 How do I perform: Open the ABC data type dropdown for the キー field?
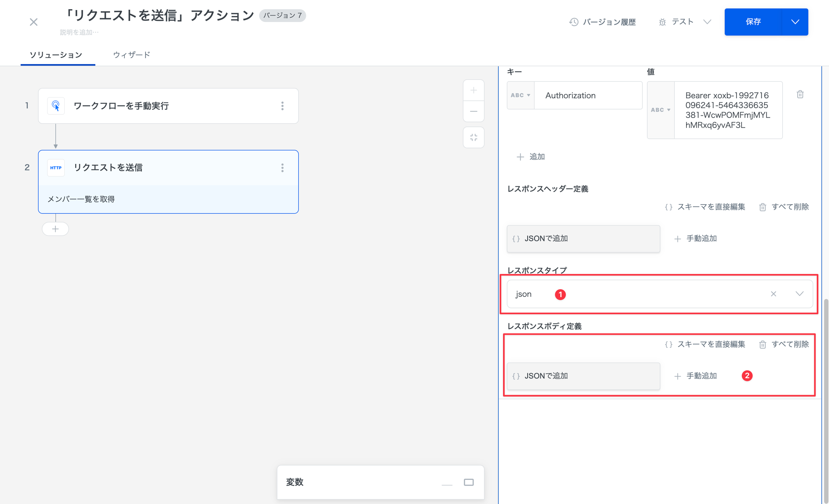[521, 95]
